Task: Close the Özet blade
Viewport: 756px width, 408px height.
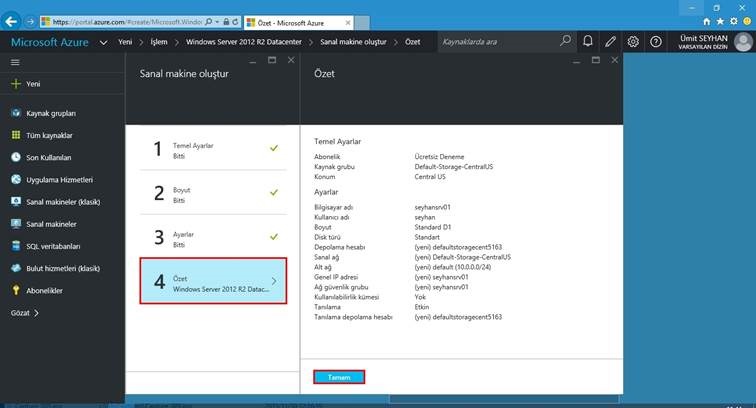Action: tap(614, 60)
